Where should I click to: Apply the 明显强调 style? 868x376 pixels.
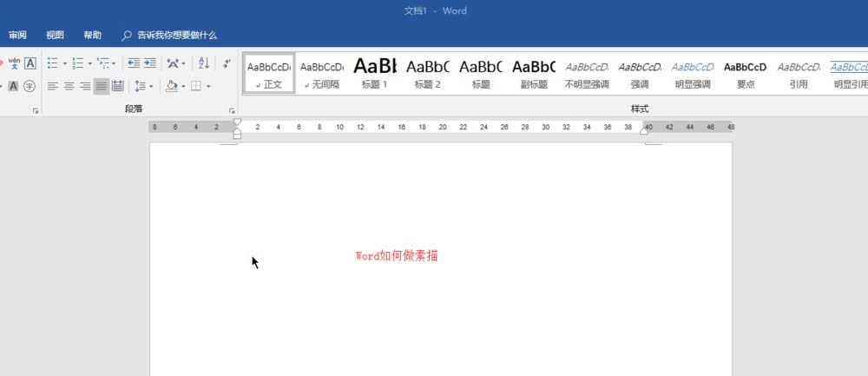[693, 74]
